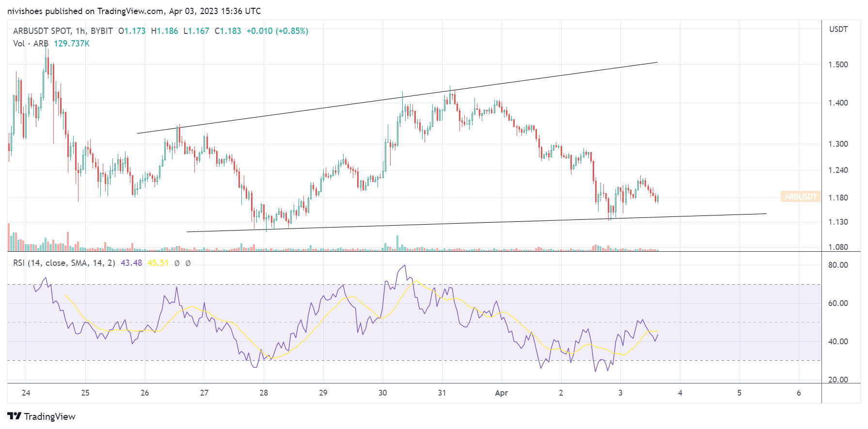
Task: Open the nivishoes published header text
Action: [134, 11]
